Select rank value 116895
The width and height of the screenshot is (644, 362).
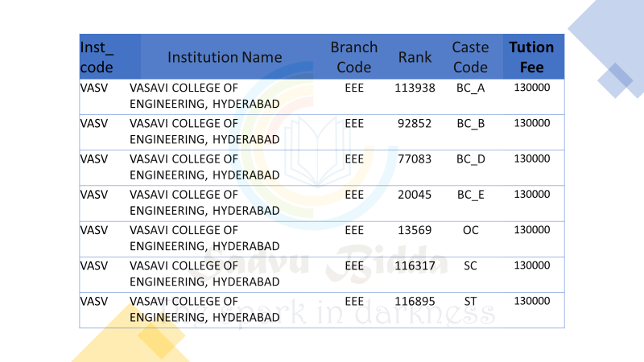click(415, 302)
